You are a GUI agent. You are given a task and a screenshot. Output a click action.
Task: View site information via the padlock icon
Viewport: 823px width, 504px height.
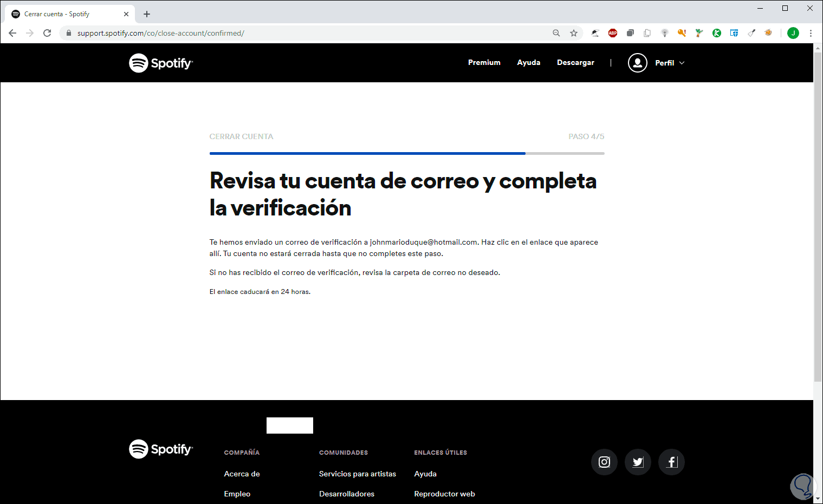point(69,33)
